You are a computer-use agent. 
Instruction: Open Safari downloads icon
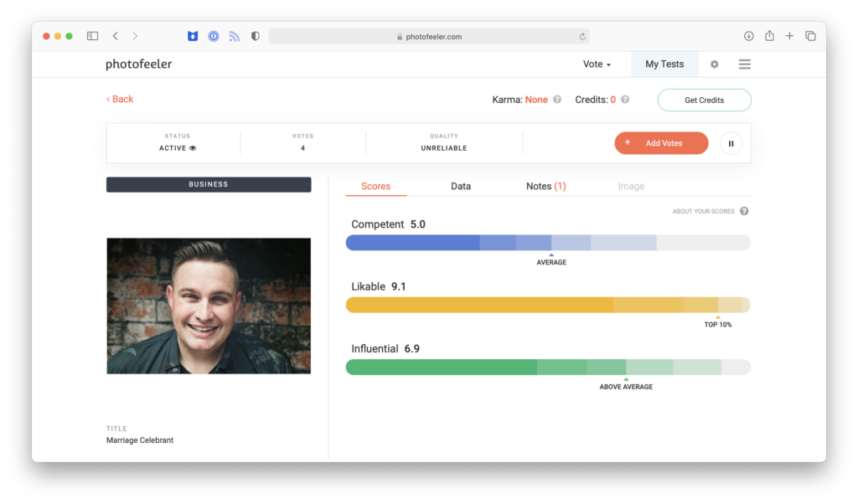[x=748, y=36]
